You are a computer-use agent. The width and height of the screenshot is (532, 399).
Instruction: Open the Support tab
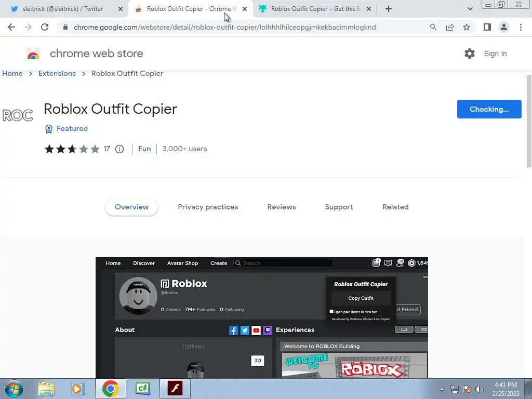click(339, 207)
